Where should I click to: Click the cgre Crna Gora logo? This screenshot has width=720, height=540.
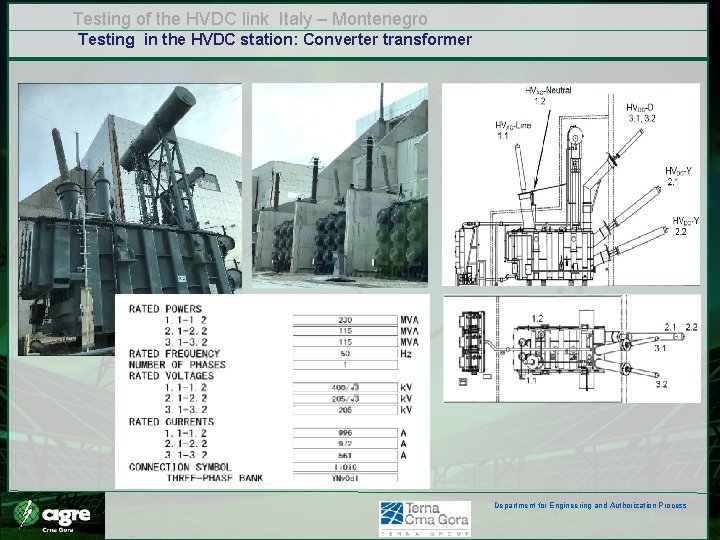(x=52, y=516)
